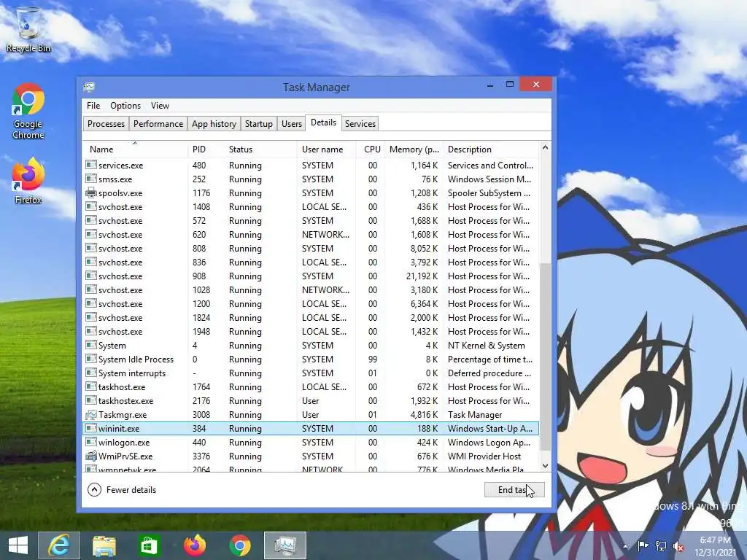Open the Options menu

pos(125,106)
